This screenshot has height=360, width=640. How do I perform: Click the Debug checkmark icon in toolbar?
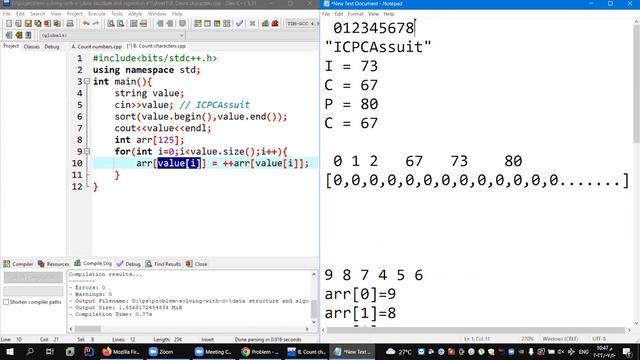pyautogui.click(x=240, y=24)
